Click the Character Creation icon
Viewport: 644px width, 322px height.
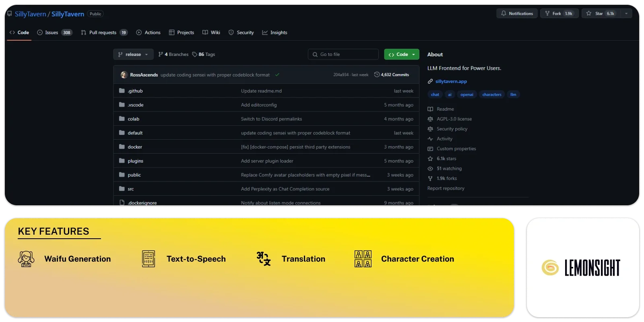coord(363,259)
